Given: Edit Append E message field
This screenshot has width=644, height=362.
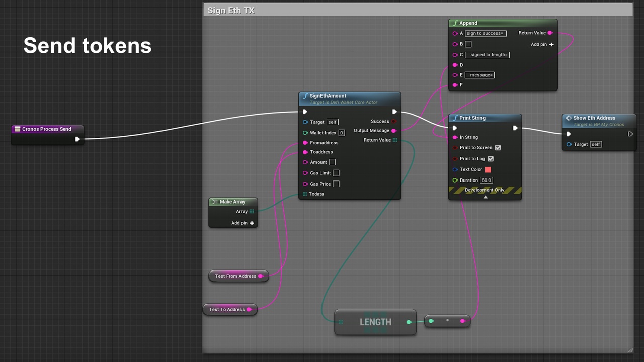Looking at the screenshot, I should click(479, 75).
